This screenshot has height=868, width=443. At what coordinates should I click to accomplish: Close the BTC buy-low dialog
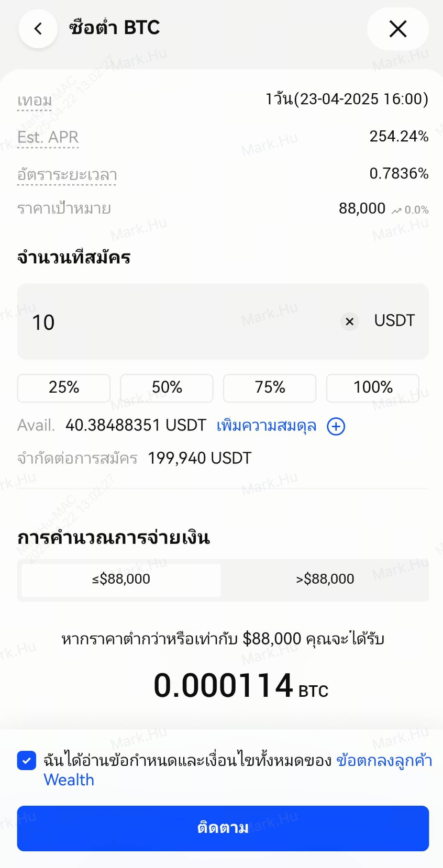[398, 29]
